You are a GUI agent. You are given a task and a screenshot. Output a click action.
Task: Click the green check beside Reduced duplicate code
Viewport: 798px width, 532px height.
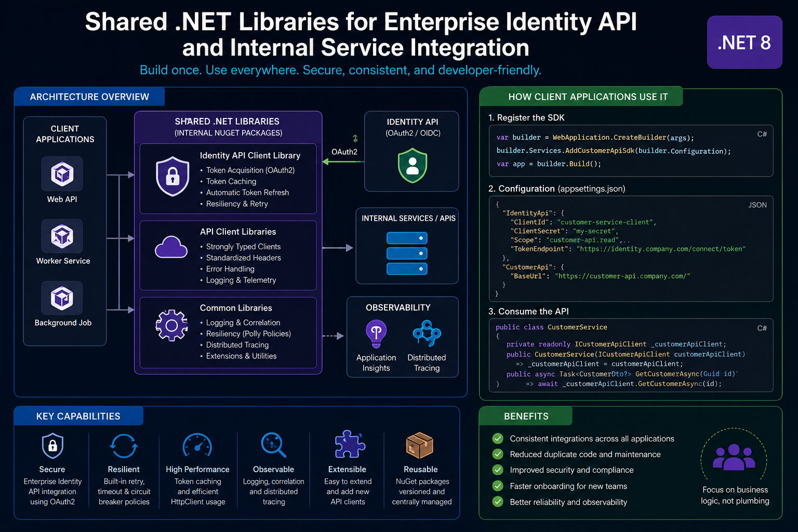498,454
